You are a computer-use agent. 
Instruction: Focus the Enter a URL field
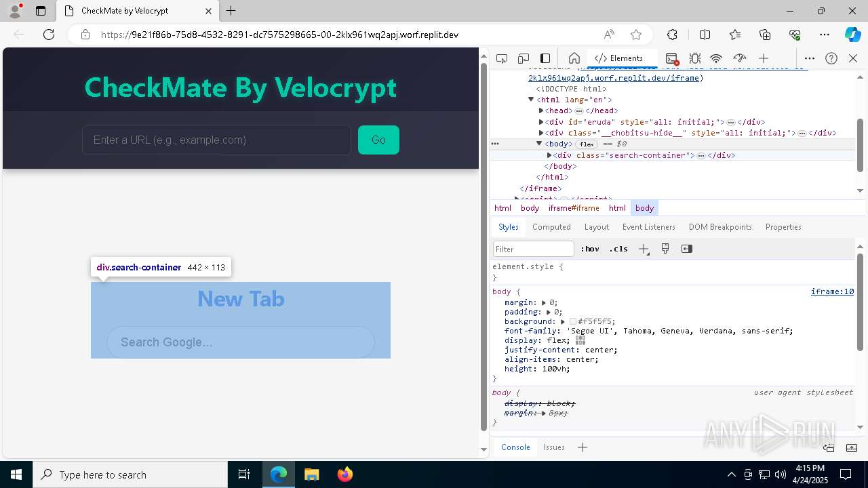216,140
